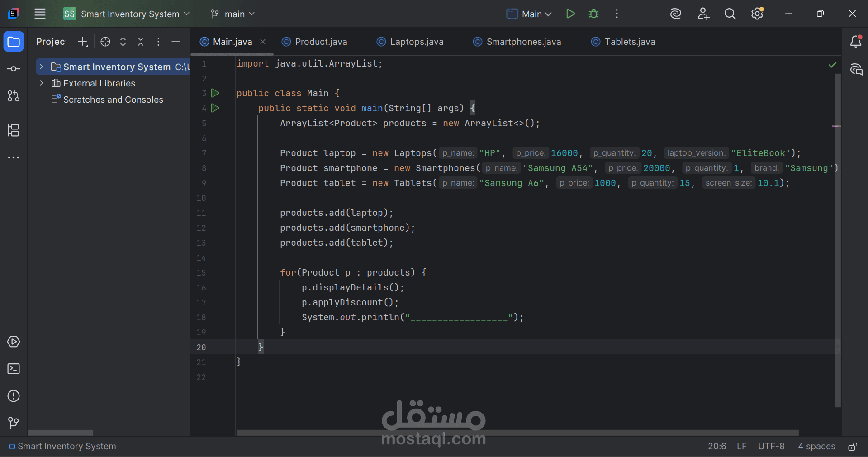This screenshot has height=457, width=868.
Task: Run class Main from line 3 gutter
Action: (215, 93)
